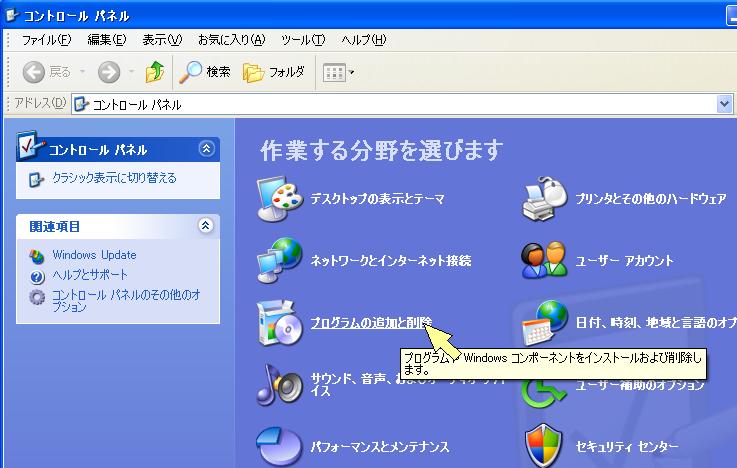Open パフォーマンスとメンテナンス category link
Screen dimensions: 737x468
[x=380, y=446]
